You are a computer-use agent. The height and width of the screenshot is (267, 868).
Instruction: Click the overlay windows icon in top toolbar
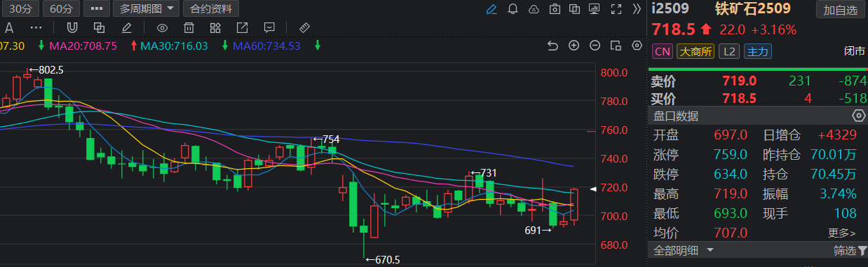pyautogui.click(x=575, y=9)
